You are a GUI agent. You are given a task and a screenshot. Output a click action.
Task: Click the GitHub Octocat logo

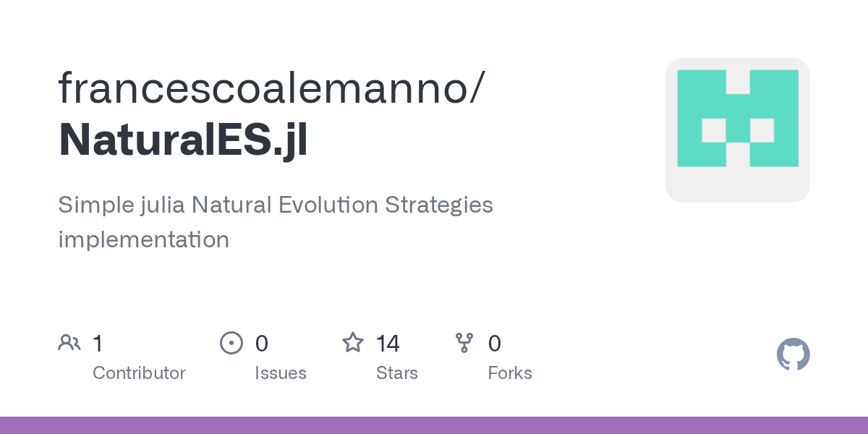tap(793, 354)
